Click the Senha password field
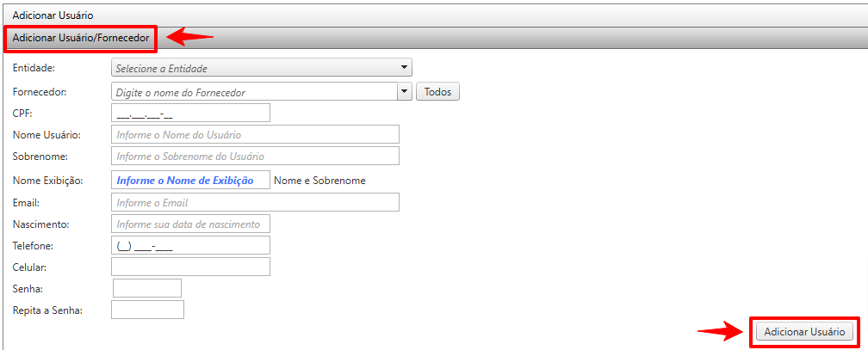The image size is (868, 350). 147,288
